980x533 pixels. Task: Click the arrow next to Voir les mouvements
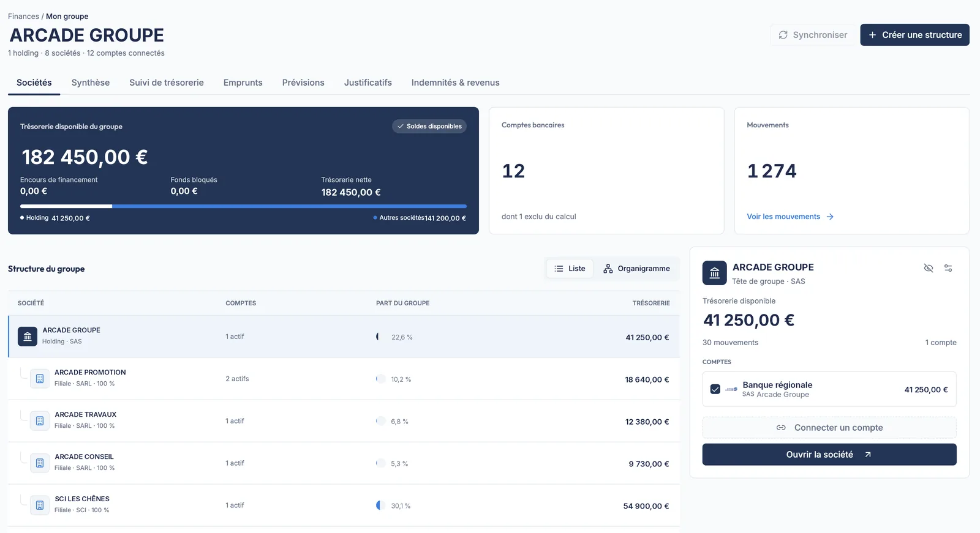point(830,217)
